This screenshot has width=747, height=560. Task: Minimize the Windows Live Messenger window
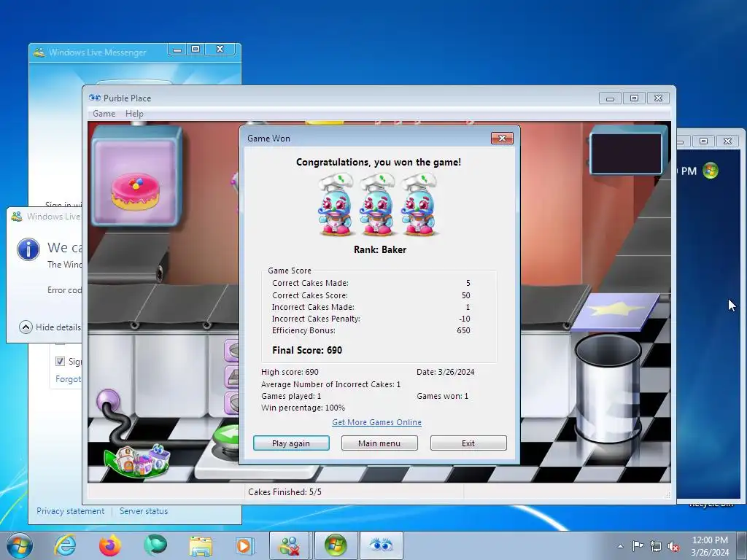[x=177, y=49]
